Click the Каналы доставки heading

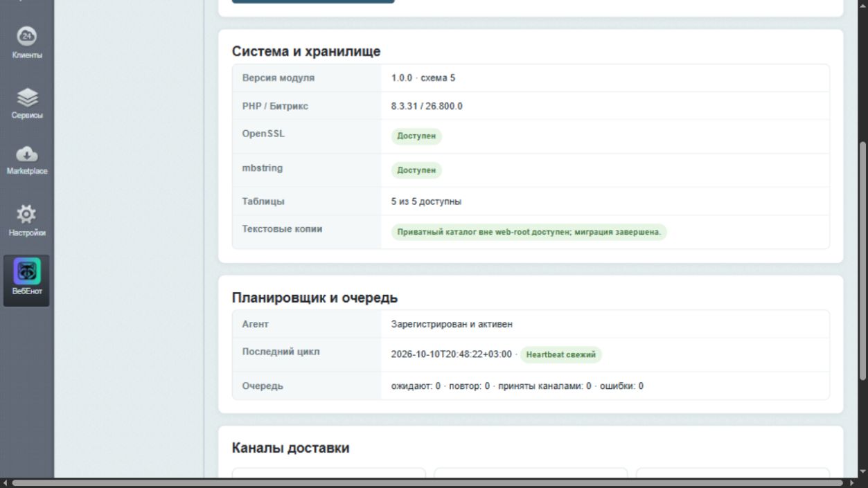coord(290,448)
